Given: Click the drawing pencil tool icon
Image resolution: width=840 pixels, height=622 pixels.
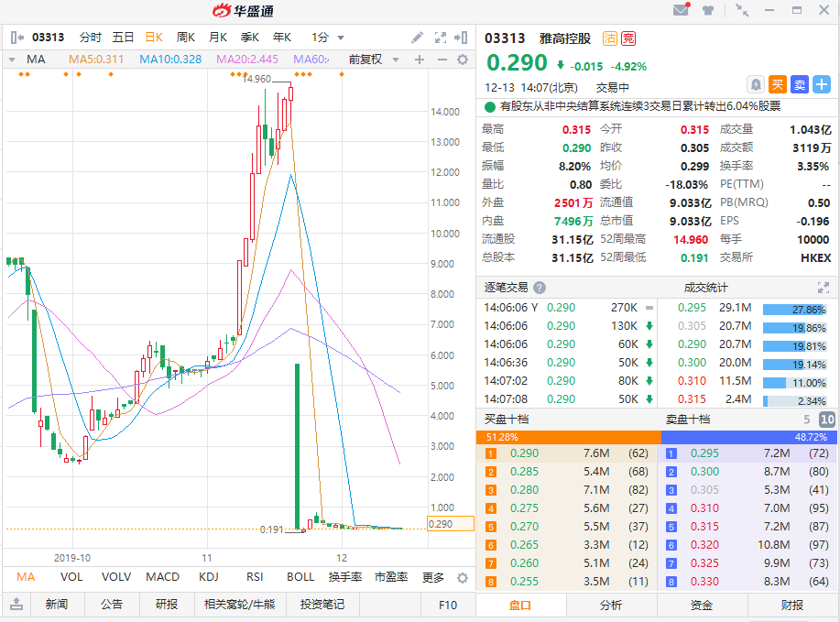Looking at the screenshot, I should [418, 38].
